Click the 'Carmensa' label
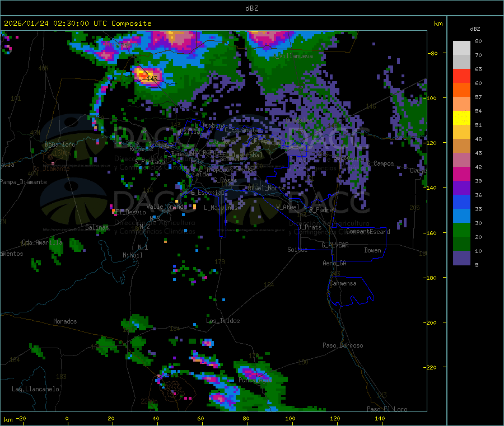 click(343, 283)
